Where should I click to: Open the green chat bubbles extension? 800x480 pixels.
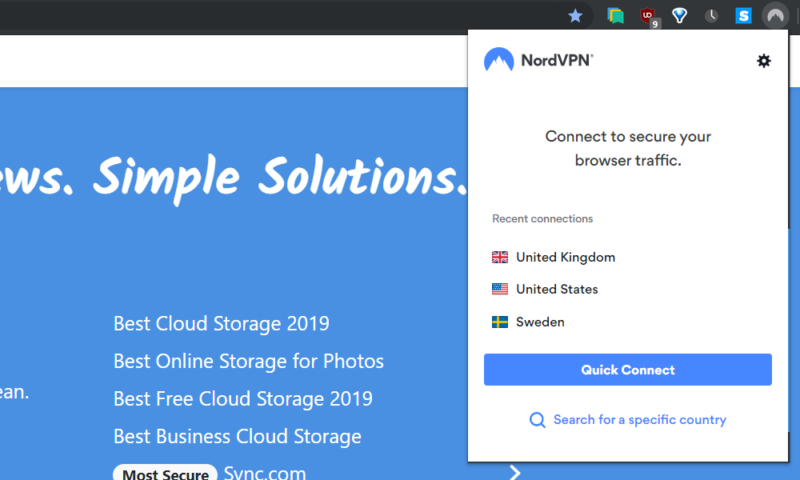(x=615, y=16)
